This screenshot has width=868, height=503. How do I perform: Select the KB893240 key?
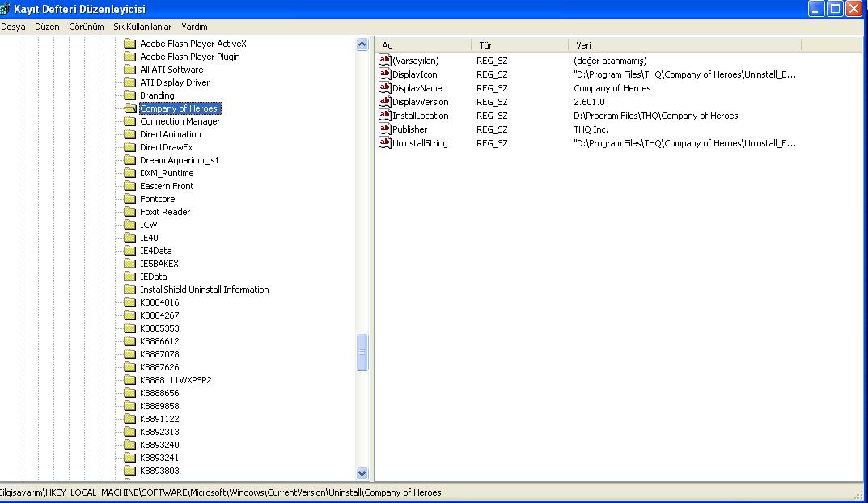(159, 445)
